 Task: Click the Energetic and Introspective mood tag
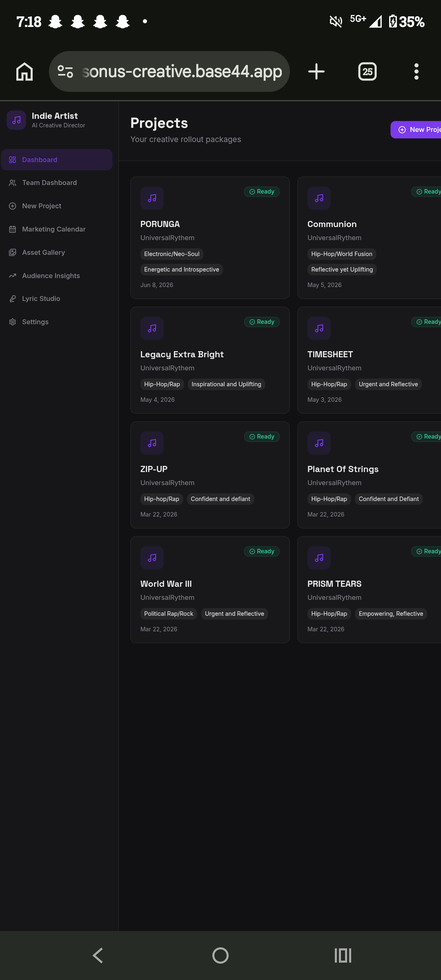[x=182, y=269]
